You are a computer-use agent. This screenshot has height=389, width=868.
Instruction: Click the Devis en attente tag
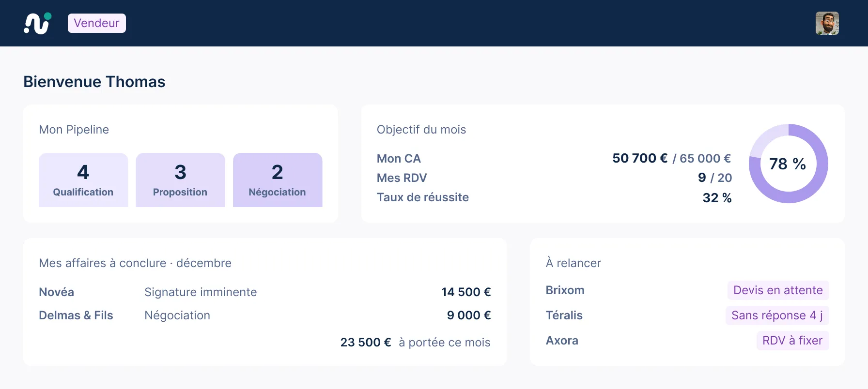click(778, 290)
